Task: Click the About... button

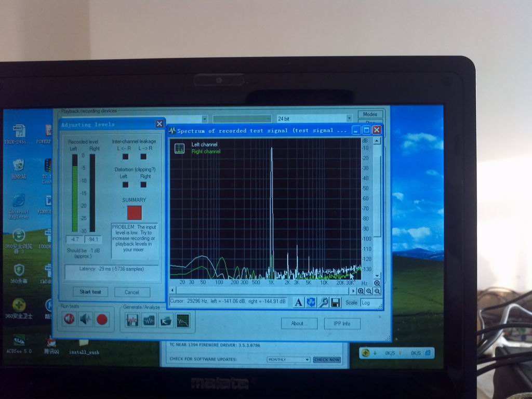Action: coord(299,323)
